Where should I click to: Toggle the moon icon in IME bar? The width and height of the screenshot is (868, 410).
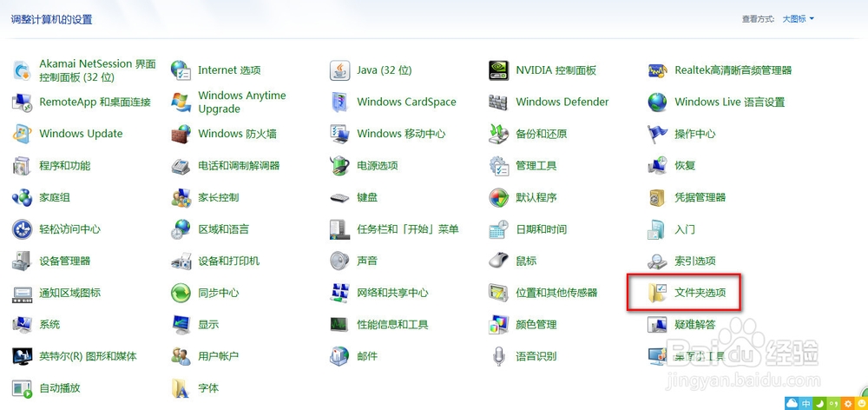(x=820, y=403)
